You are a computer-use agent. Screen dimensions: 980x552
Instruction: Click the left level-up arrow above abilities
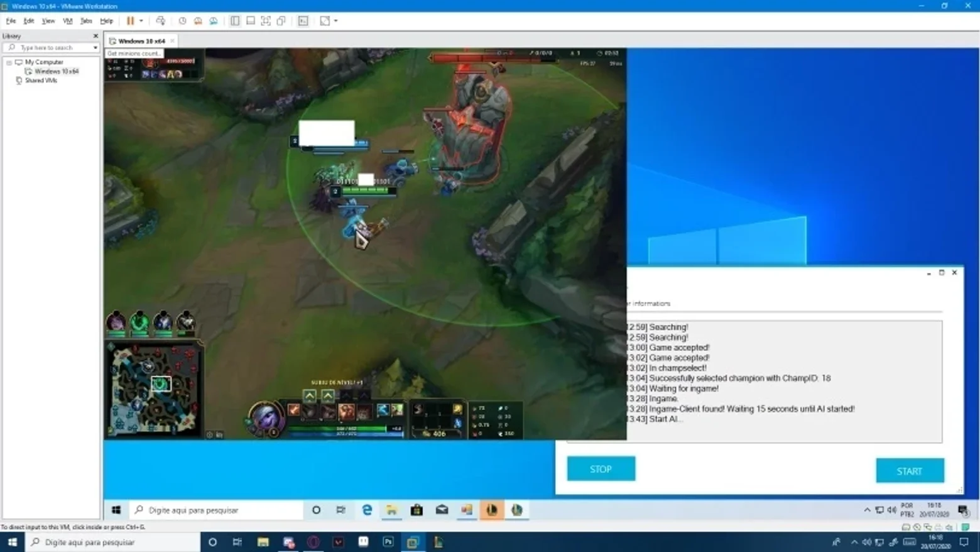tap(310, 395)
